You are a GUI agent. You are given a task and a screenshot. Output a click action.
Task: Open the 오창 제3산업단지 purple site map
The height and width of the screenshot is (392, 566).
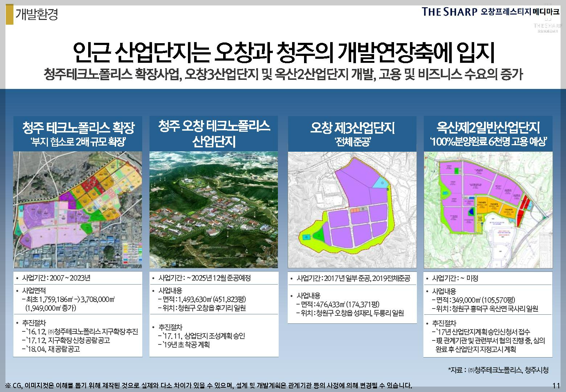[352, 210]
